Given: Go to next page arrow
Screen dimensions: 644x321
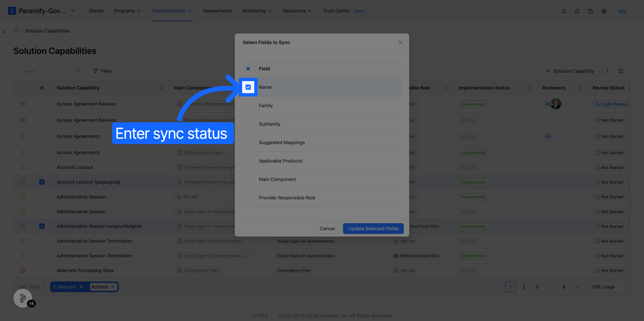Looking at the screenshot, I should [x=577, y=287].
